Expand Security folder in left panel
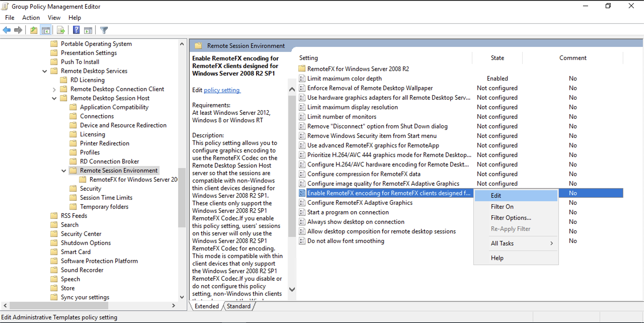Viewport: 644px width, 323px height. point(91,188)
